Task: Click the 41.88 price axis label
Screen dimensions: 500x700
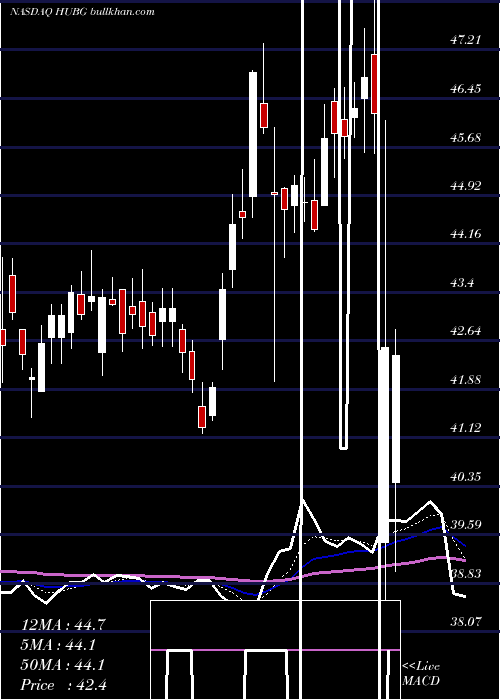Action: point(466,380)
